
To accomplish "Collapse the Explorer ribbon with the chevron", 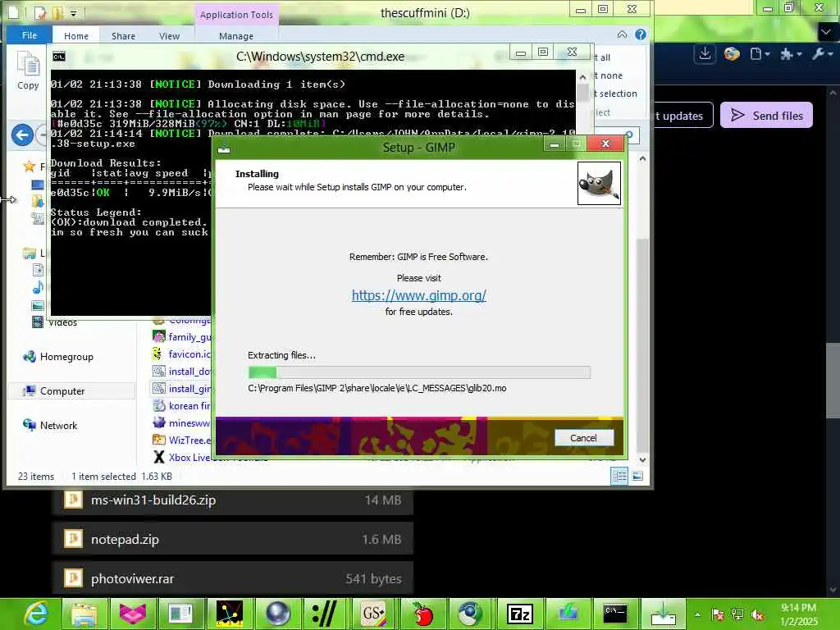I will (622, 34).
